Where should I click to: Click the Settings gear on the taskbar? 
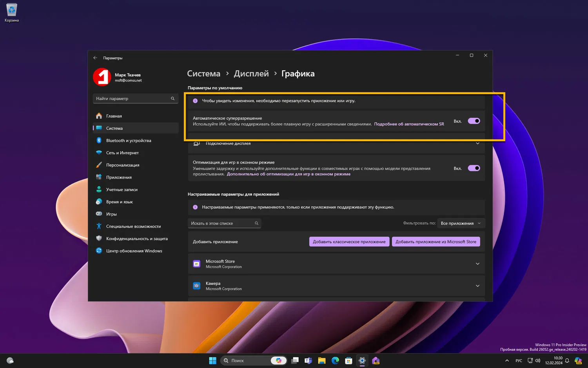pyautogui.click(x=362, y=361)
